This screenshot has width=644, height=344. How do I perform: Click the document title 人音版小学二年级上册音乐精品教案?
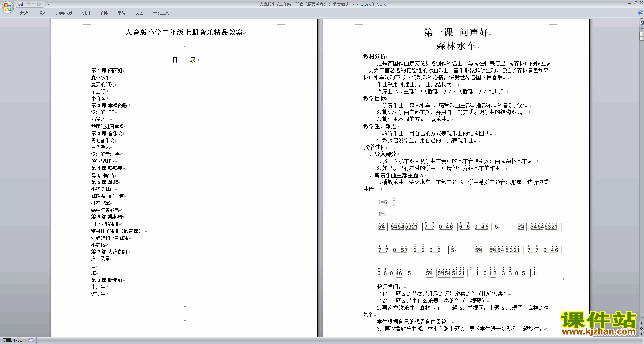[x=184, y=32]
